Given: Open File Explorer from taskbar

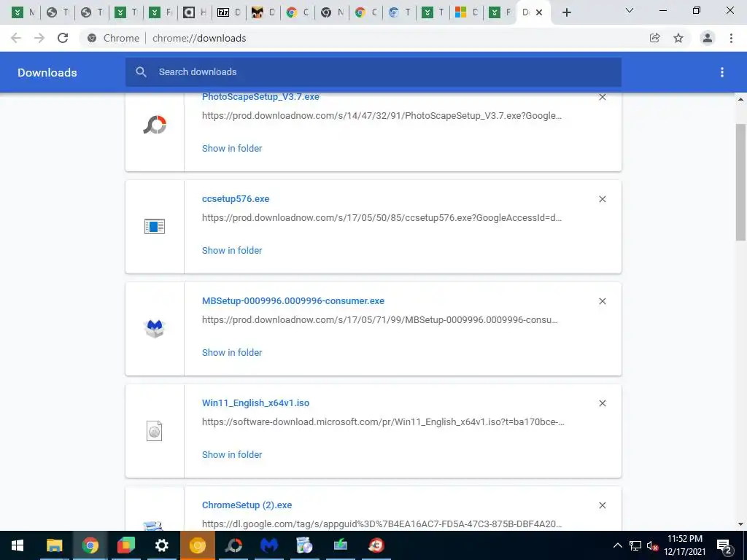Looking at the screenshot, I should (54, 545).
